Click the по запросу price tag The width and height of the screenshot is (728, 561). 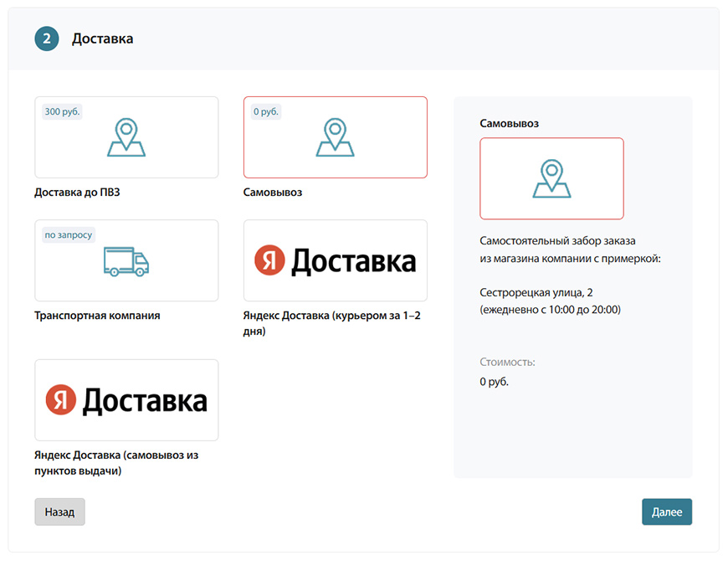69,235
